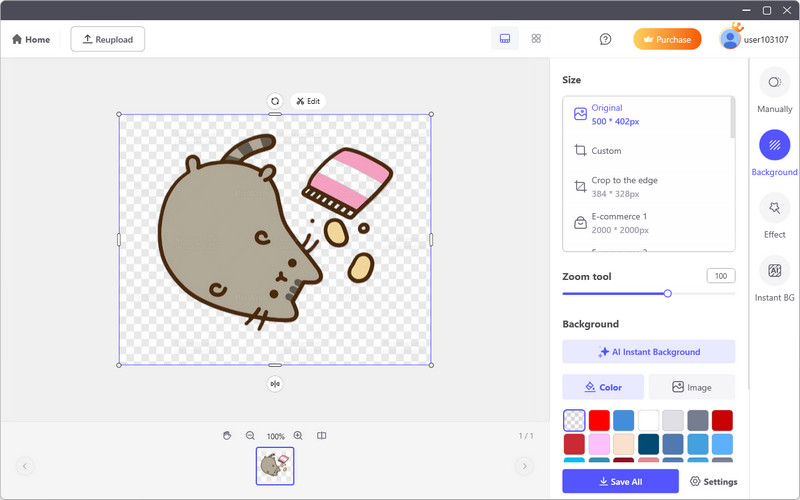Screen dimensions: 800x500
Task: Select the white color swatch
Action: [x=648, y=420]
